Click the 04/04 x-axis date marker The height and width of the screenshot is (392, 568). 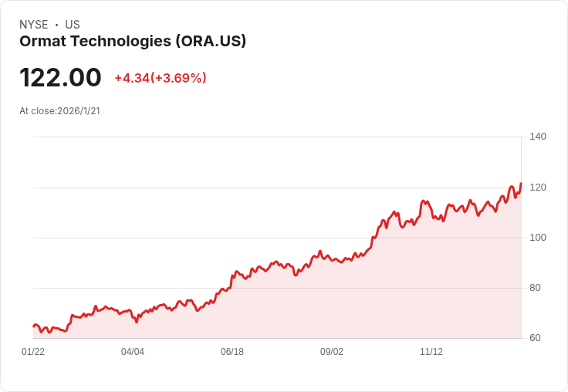click(x=133, y=352)
